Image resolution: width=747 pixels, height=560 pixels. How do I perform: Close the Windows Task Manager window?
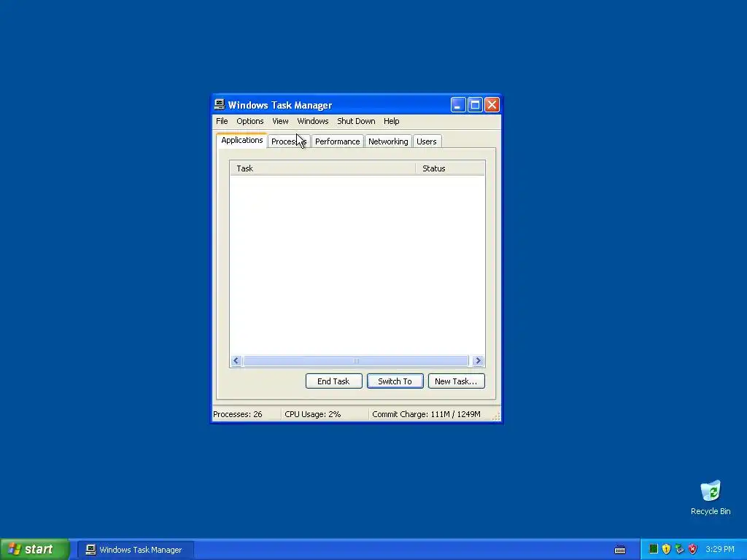[x=492, y=104]
